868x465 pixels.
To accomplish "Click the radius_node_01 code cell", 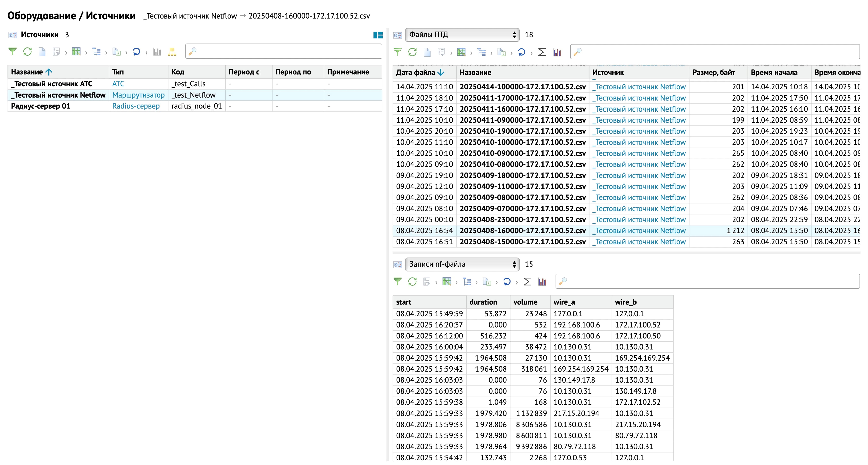I will coord(197,106).
